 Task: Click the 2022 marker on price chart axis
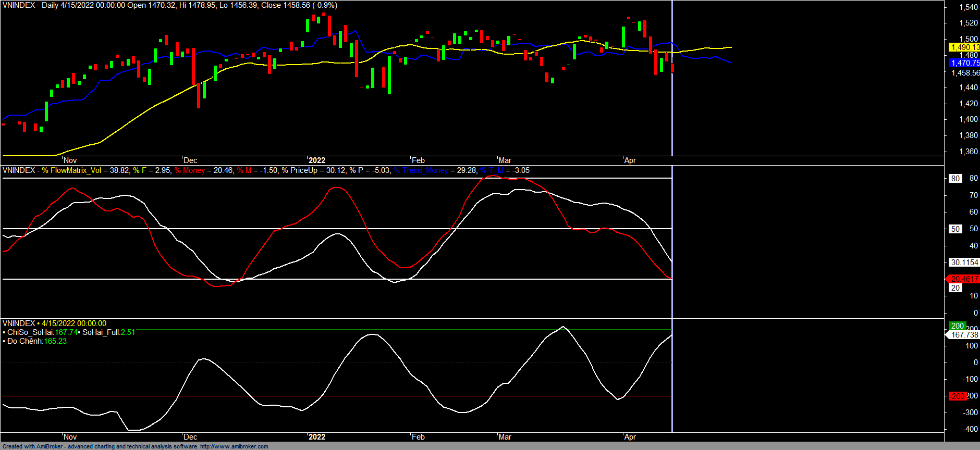(x=316, y=160)
